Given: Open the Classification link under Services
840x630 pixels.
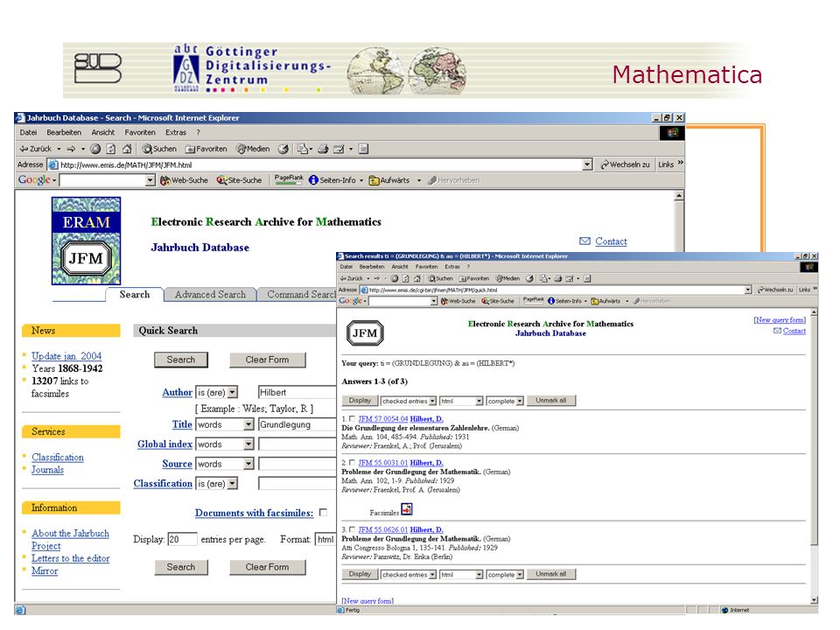Looking at the screenshot, I should (x=58, y=458).
